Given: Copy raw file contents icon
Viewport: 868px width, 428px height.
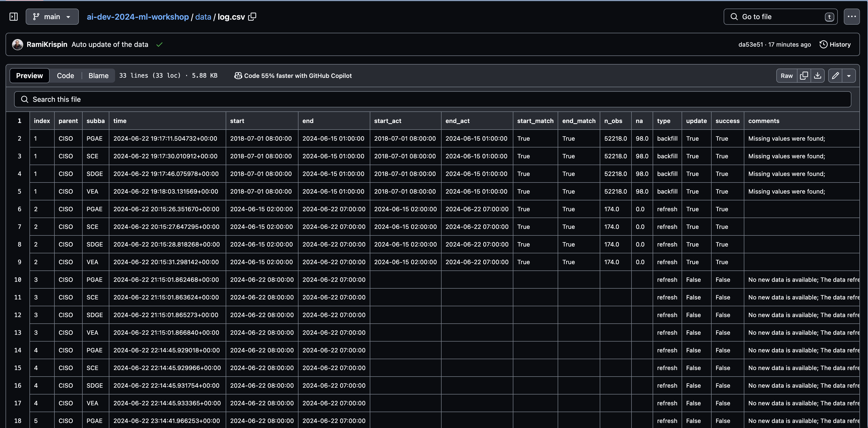Looking at the screenshot, I should point(804,76).
